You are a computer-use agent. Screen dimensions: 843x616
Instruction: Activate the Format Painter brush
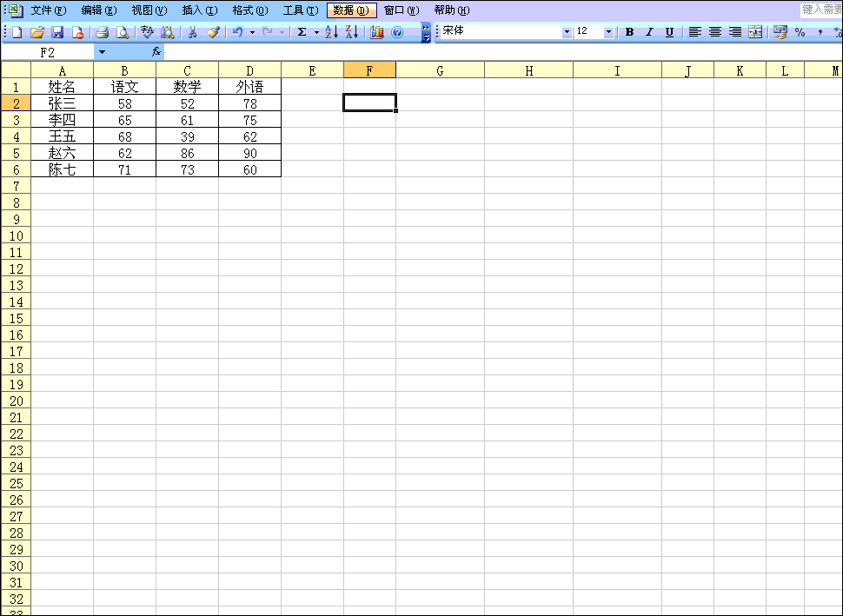213,32
